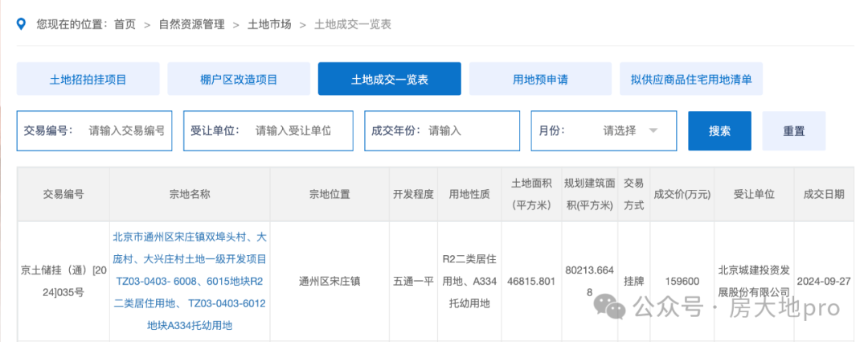
Task: Switch to 棚户区改造项目 tab
Action: (x=239, y=79)
